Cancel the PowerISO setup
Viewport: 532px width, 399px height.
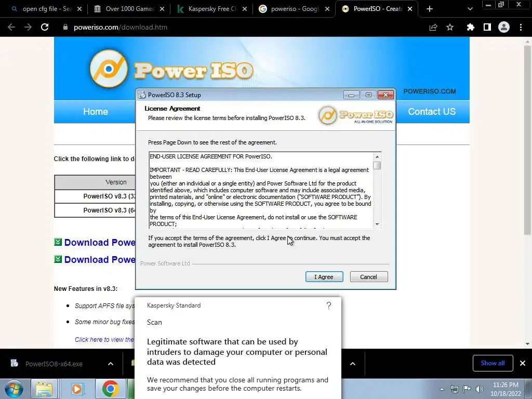point(368,277)
